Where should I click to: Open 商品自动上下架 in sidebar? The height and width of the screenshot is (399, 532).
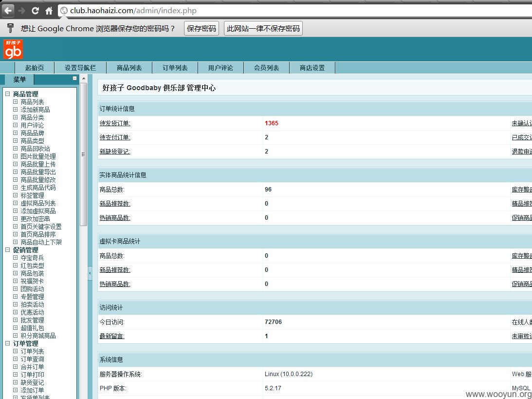(41, 243)
